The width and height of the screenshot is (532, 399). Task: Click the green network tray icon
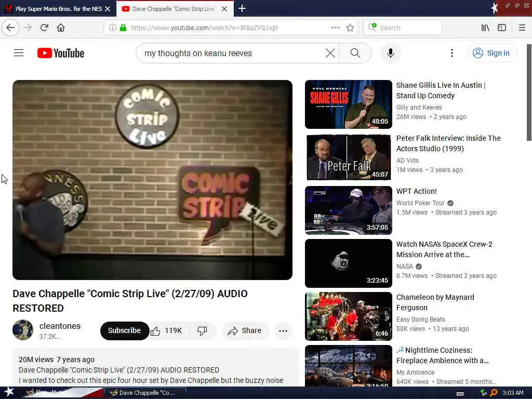coord(484,393)
